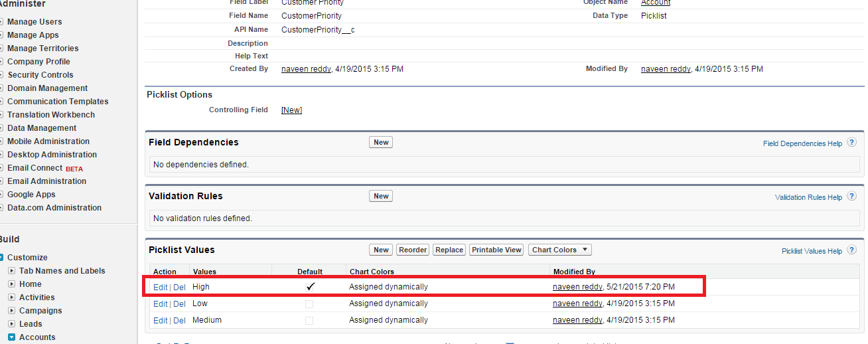Delete the Medium picklist value via Del
Screen dimensions: 868x344
click(x=179, y=321)
